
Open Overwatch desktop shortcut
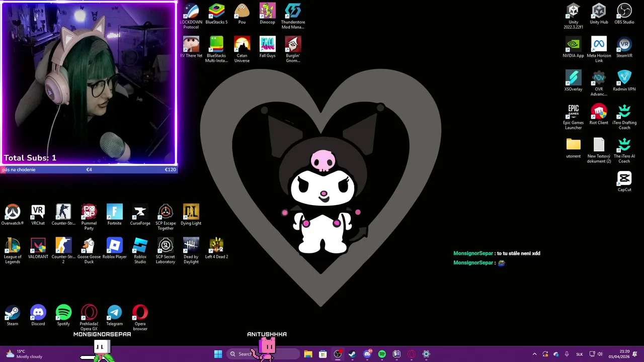coord(13,215)
